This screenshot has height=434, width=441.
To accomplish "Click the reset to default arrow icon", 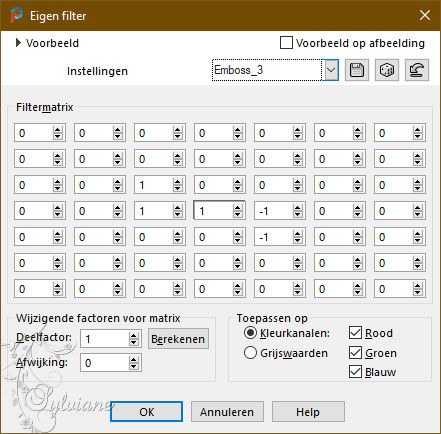I will [417, 70].
